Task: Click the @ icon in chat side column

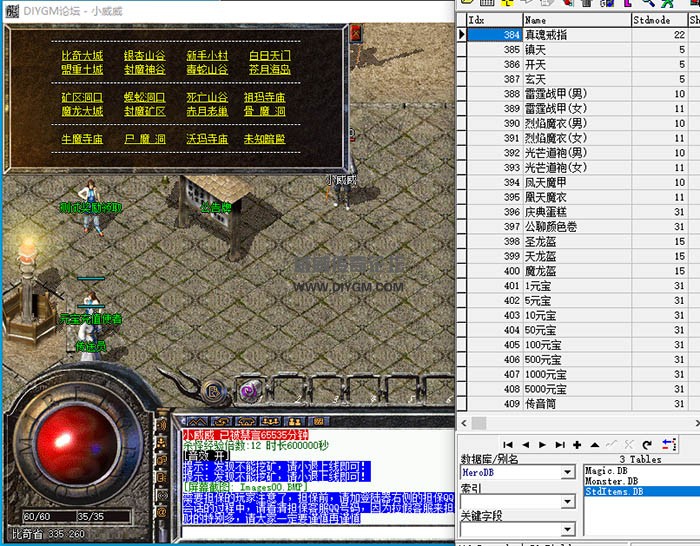Action: point(162,512)
